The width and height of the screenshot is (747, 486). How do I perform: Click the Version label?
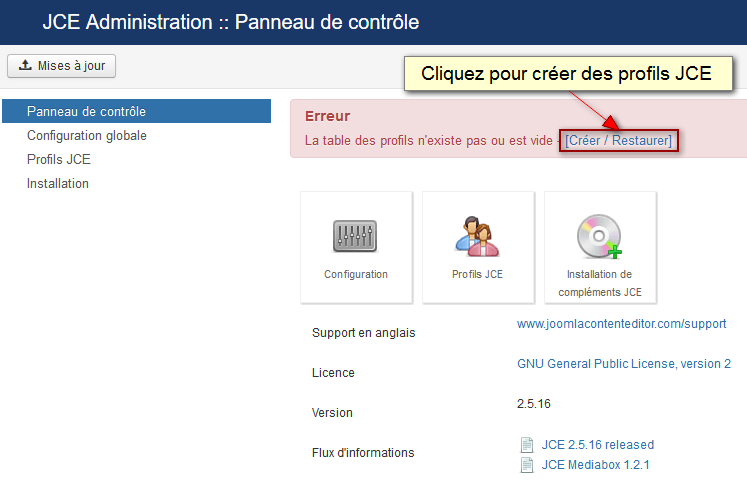pos(332,413)
